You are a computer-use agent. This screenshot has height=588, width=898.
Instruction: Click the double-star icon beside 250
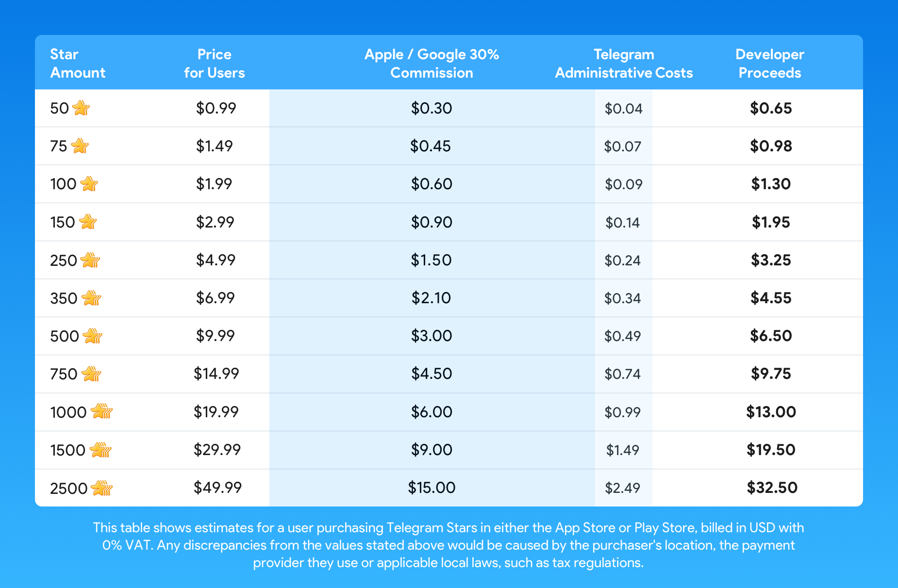point(90,260)
